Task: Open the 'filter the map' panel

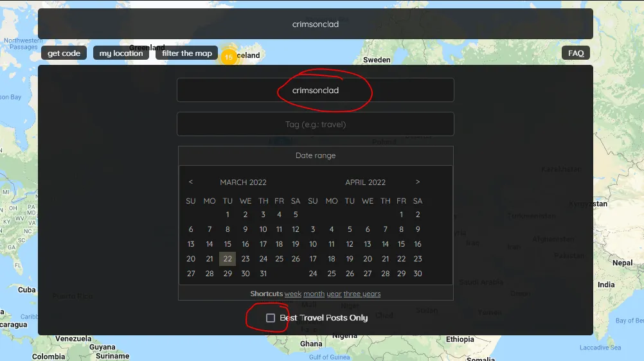Action: (x=187, y=53)
